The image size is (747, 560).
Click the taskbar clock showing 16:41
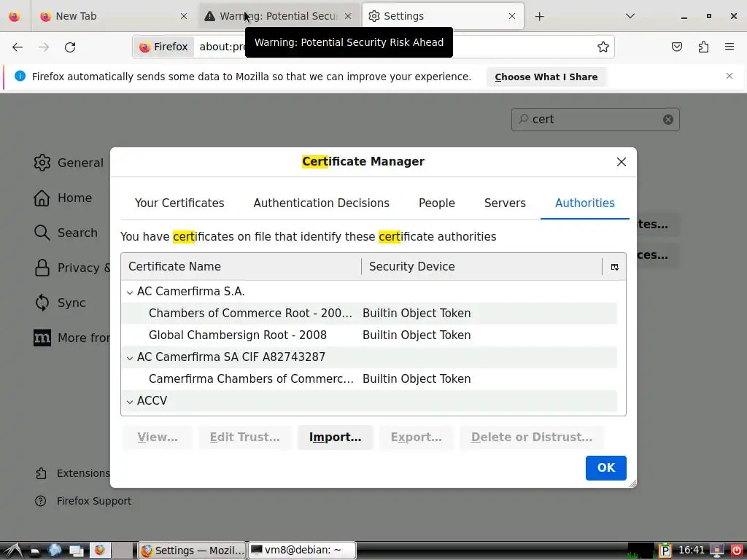click(691, 551)
